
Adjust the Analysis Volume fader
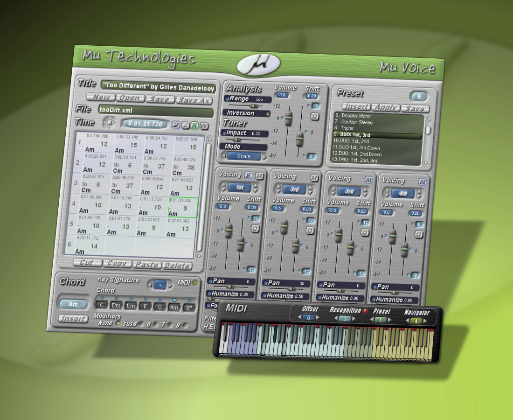coord(288,119)
